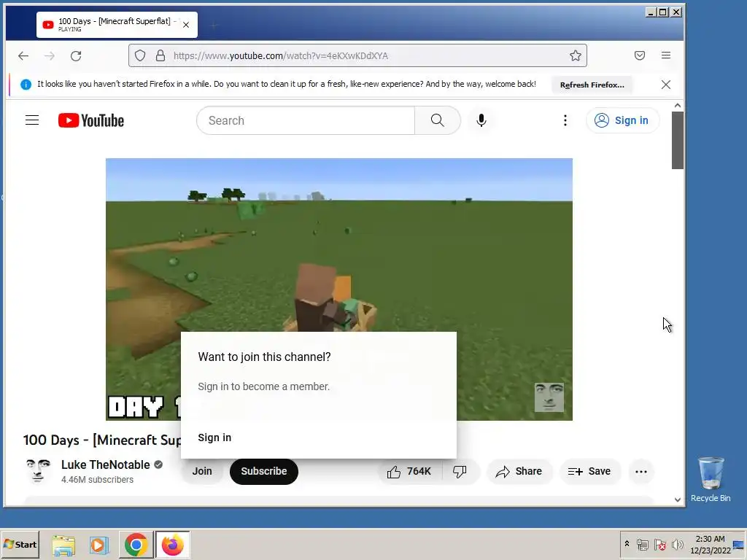Viewport: 747px width, 560px height.
Task: Show hidden system tray icons
Action: [627, 544]
